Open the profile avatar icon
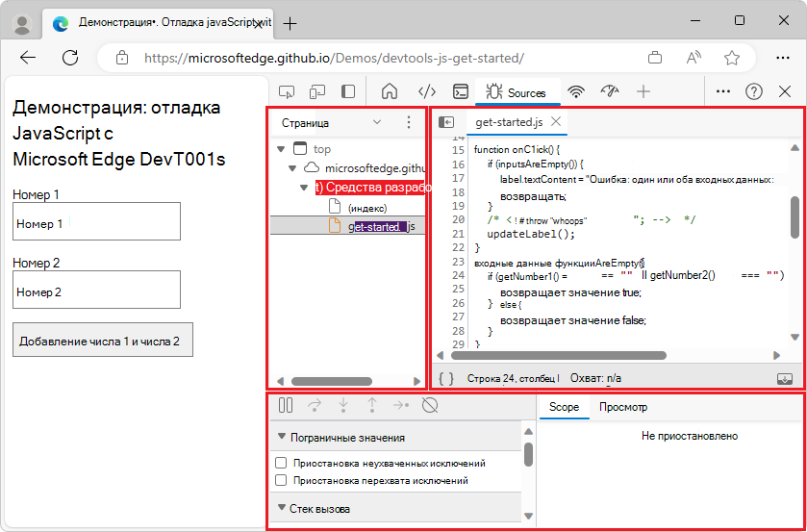The image size is (807, 532). point(22,24)
